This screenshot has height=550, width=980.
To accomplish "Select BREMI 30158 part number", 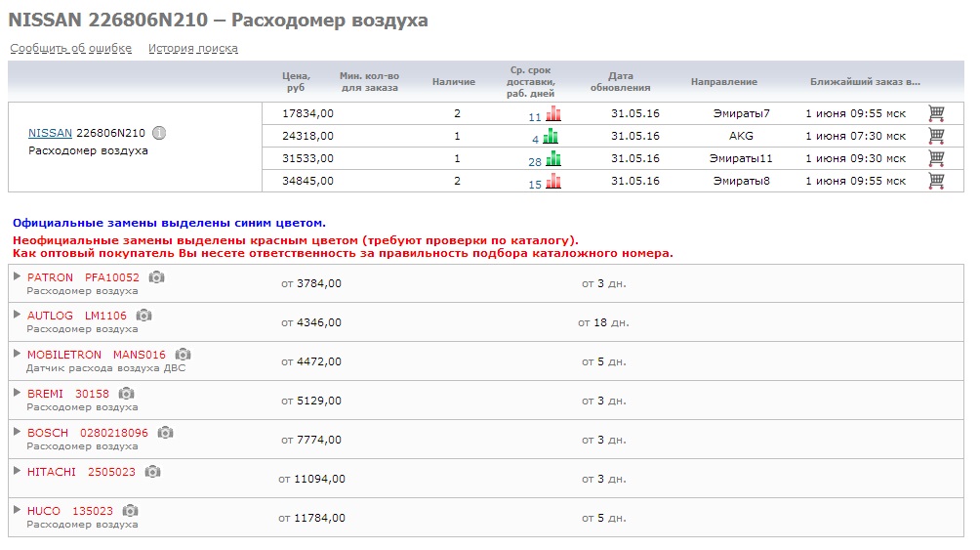I will pyautogui.click(x=92, y=394).
